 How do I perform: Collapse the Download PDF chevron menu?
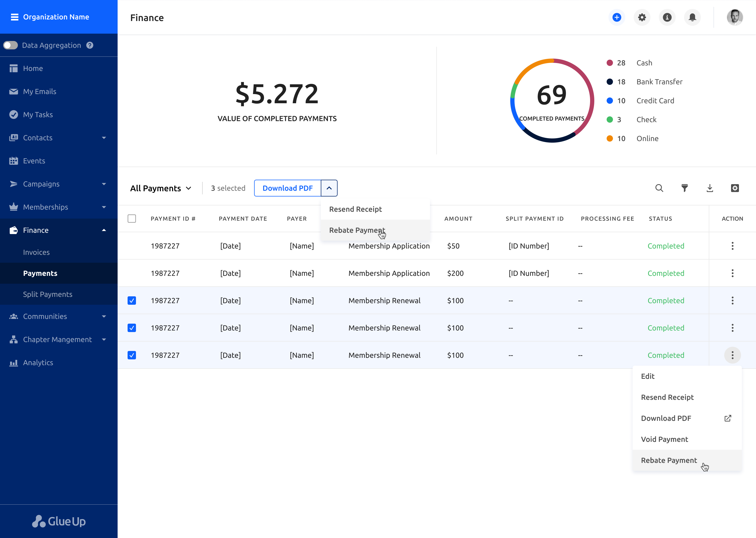coord(329,188)
